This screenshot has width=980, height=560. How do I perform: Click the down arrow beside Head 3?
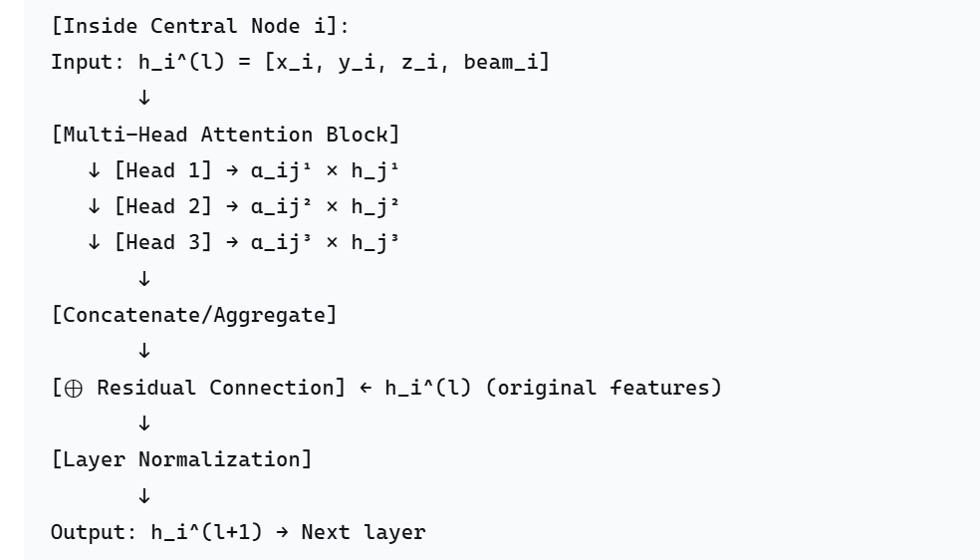point(94,242)
